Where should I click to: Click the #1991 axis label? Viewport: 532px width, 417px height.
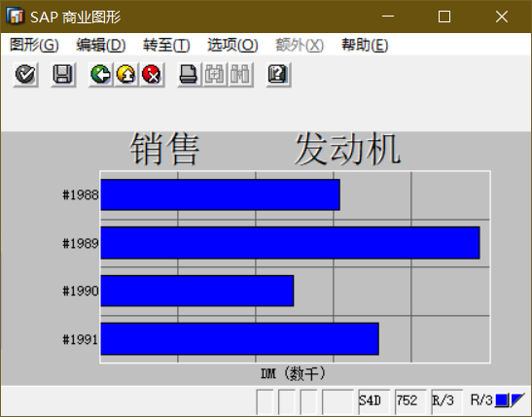(x=81, y=339)
